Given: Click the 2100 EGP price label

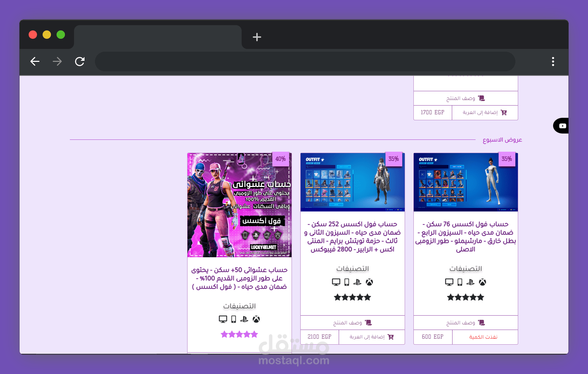Looking at the screenshot, I should pos(319,337).
